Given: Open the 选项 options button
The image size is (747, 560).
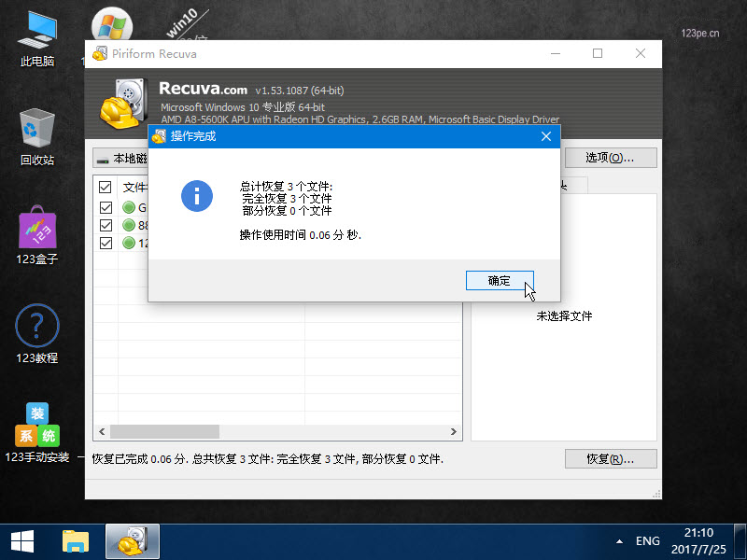Looking at the screenshot, I should (610, 158).
